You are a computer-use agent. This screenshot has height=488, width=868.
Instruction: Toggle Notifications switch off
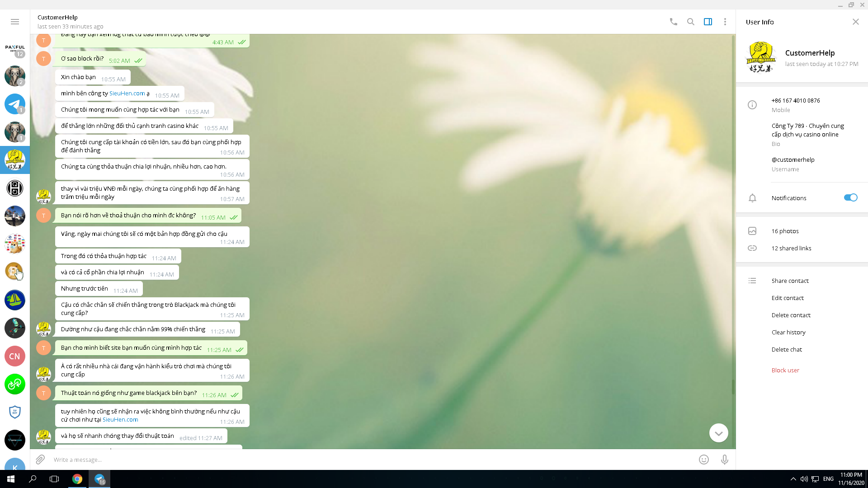coord(850,197)
